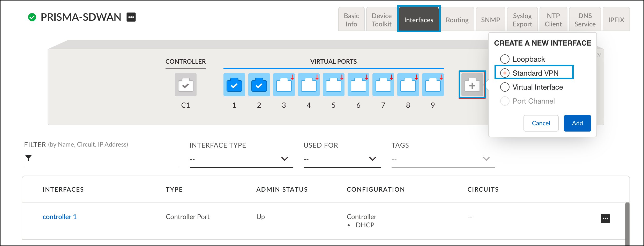The height and width of the screenshot is (246, 644).
Task: Select virtual port 3
Action: click(284, 85)
